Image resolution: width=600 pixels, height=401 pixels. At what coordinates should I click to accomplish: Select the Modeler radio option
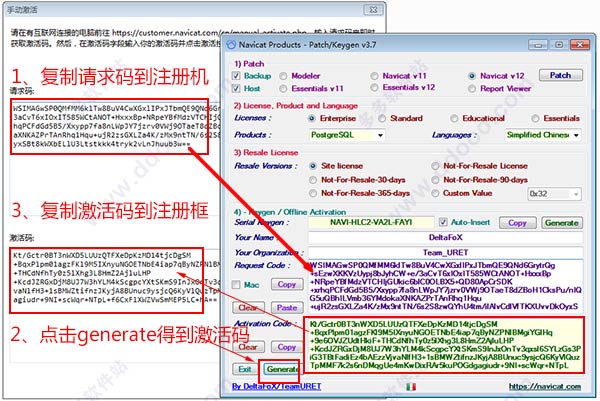point(283,76)
